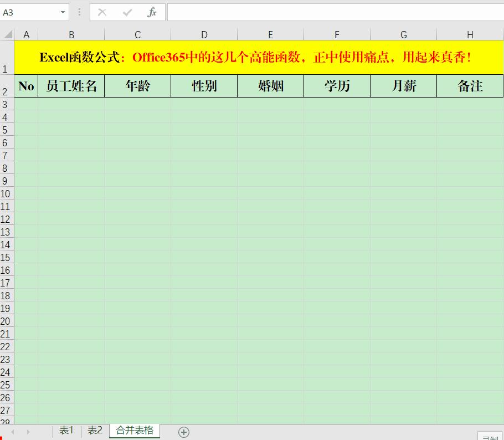The image size is (504, 440).
Task: Click the yellow title cell with Excel函数公式
Action: (x=259, y=57)
